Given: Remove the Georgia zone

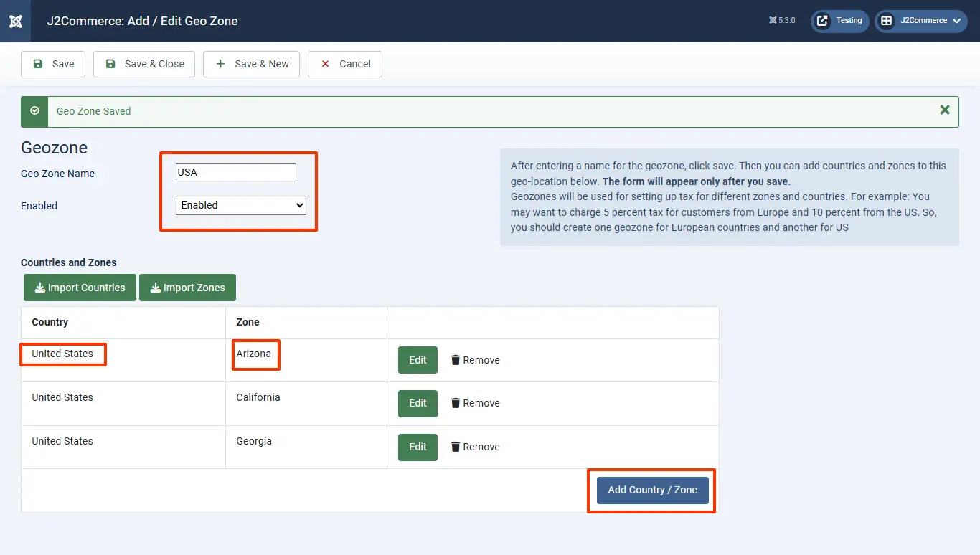Looking at the screenshot, I should pos(475,447).
